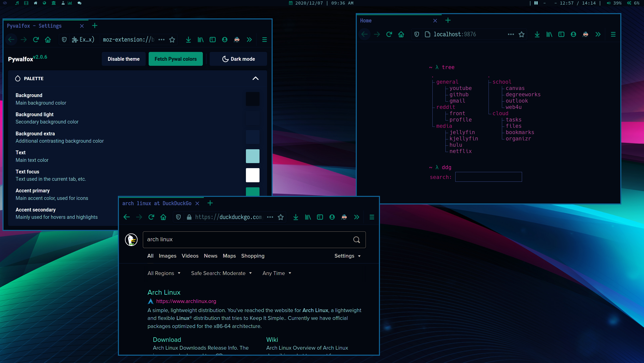Toggle sidebar in the DuckDuckGo window toolbar

click(320, 217)
